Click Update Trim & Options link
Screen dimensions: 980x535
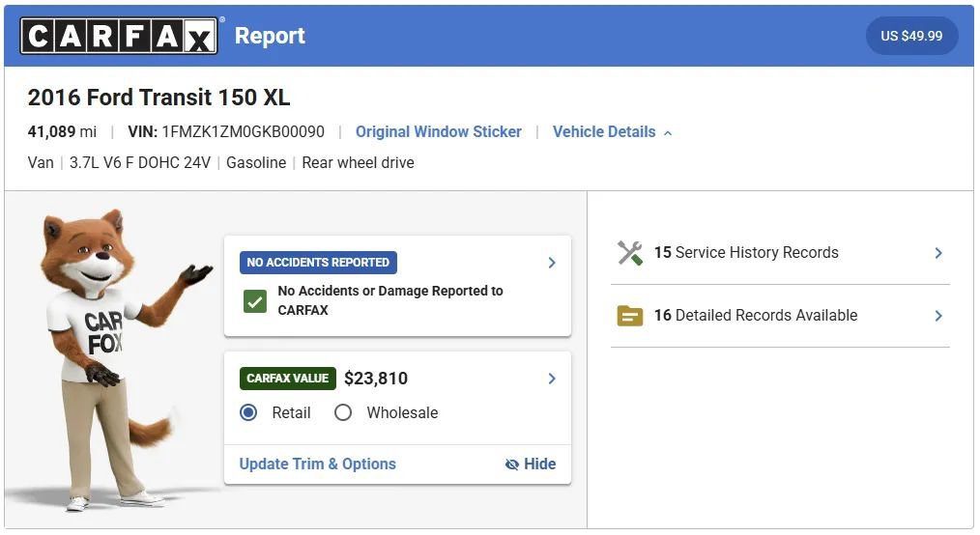pos(318,464)
